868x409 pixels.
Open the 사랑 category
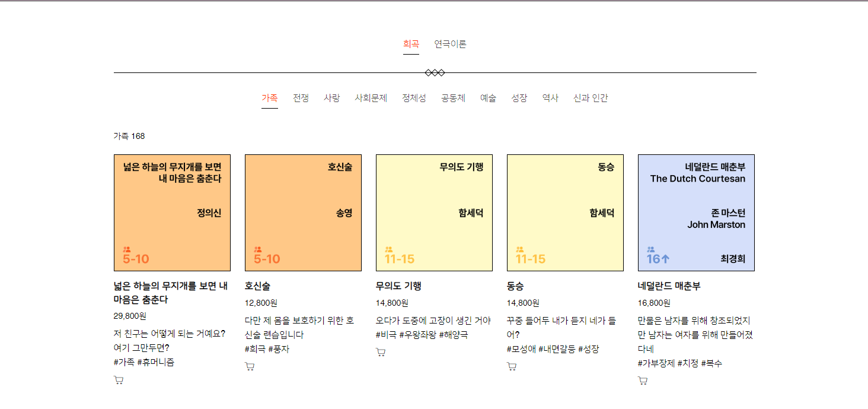click(331, 98)
